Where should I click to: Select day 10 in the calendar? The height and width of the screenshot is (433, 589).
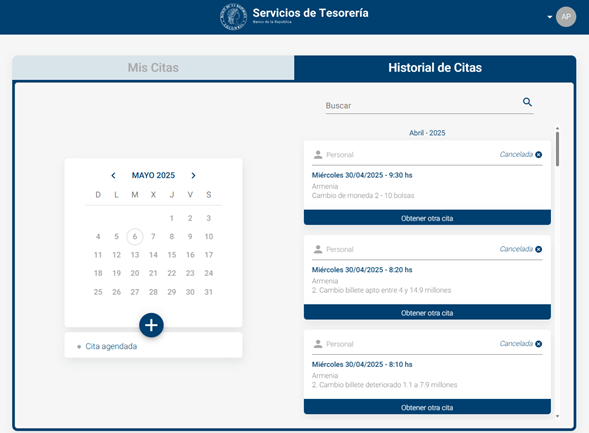[x=208, y=237]
